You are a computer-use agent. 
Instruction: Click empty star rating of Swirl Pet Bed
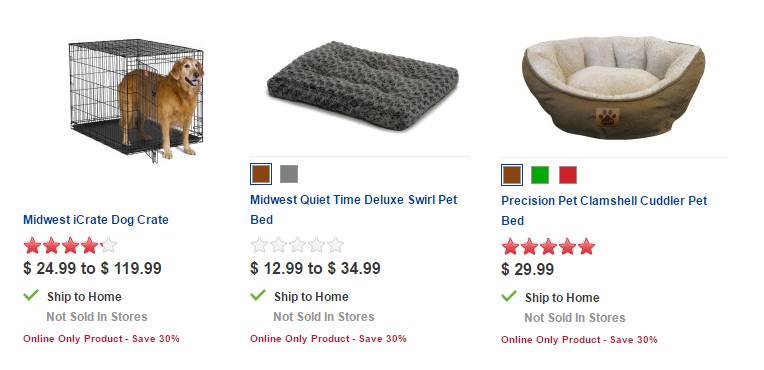click(297, 245)
